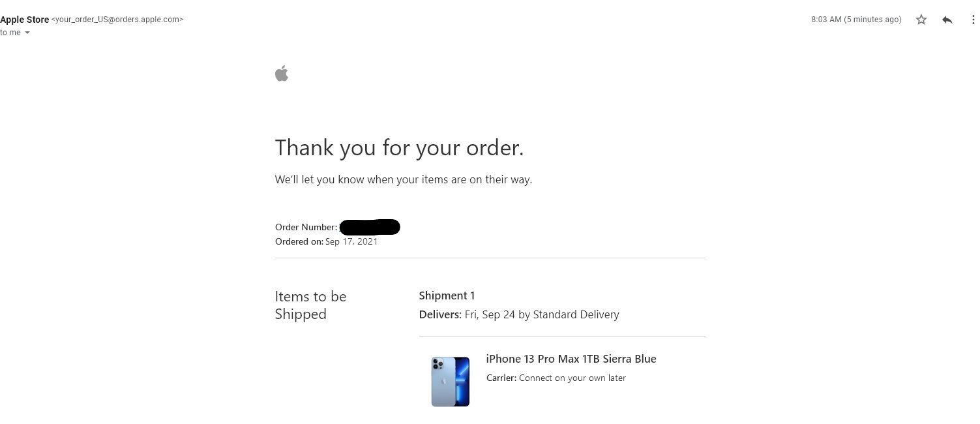Open the Sierra Blue iPhone product thumbnail
980x424 pixels.
tap(450, 381)
